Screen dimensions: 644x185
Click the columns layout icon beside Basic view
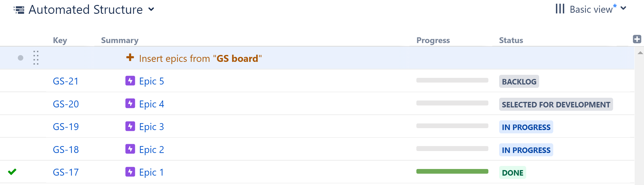click(x=560, y=9)
